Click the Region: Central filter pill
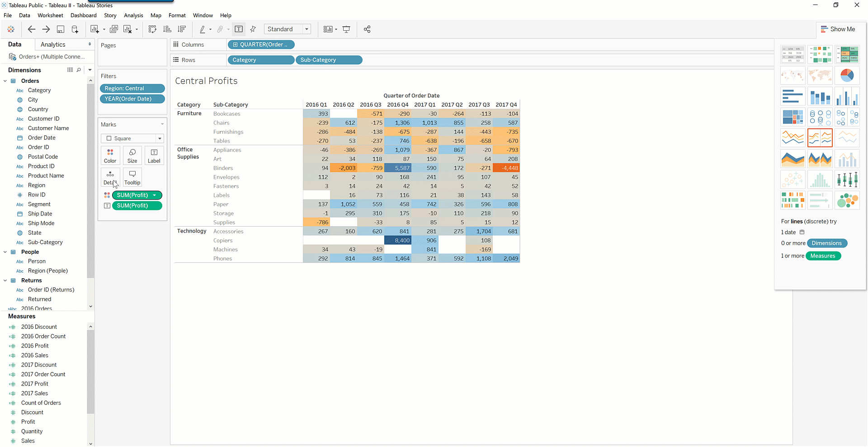 (132, 89)
